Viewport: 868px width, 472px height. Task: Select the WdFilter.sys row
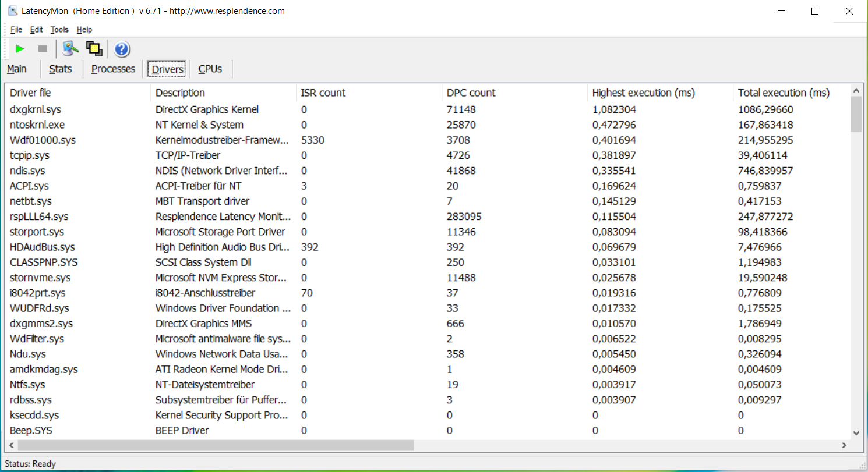[428, 339]
